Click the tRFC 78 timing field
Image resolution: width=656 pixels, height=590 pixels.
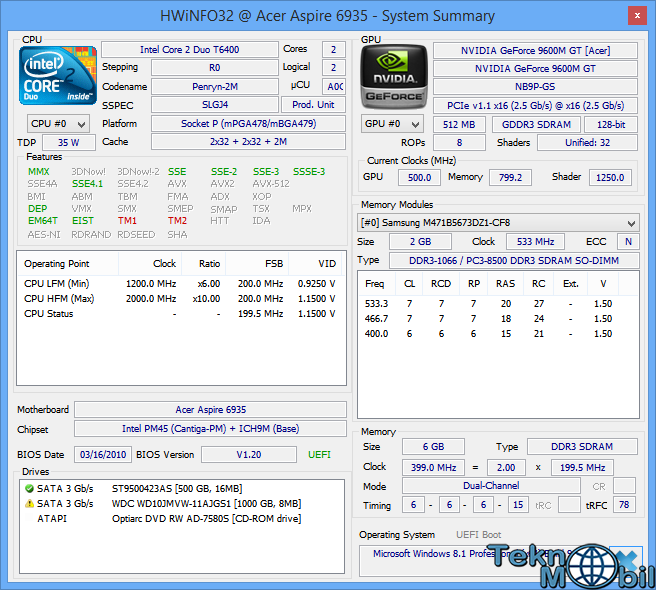click(624, 505)
